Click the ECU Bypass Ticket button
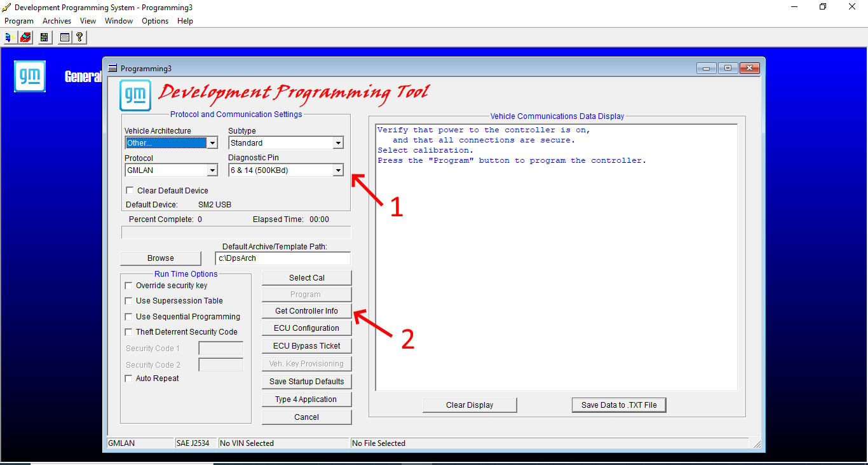The width and height of the screenshot is (868, 465). pos(307,346)
